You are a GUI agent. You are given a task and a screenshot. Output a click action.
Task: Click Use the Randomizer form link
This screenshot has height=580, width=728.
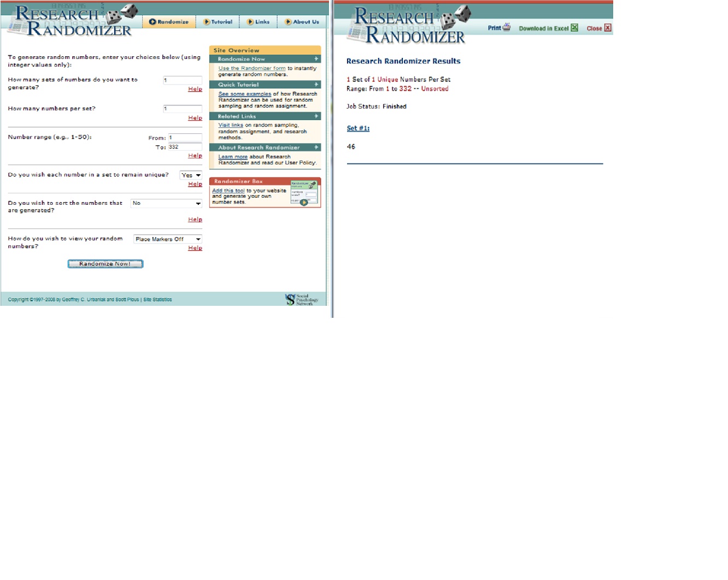click(252, 68)
